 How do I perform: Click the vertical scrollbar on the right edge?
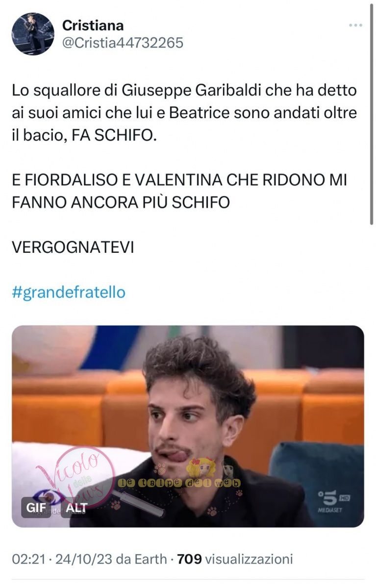[x=371, y=113]
